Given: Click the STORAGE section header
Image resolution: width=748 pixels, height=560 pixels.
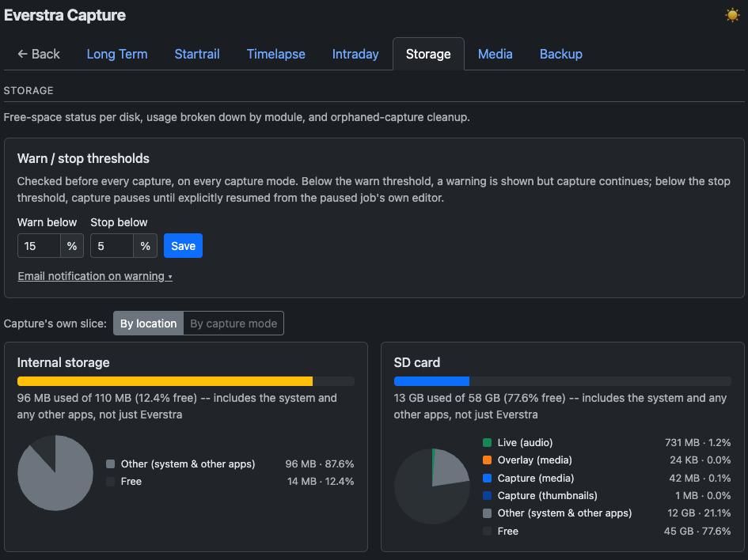Looking at the screenshot, I should point(28,90).
